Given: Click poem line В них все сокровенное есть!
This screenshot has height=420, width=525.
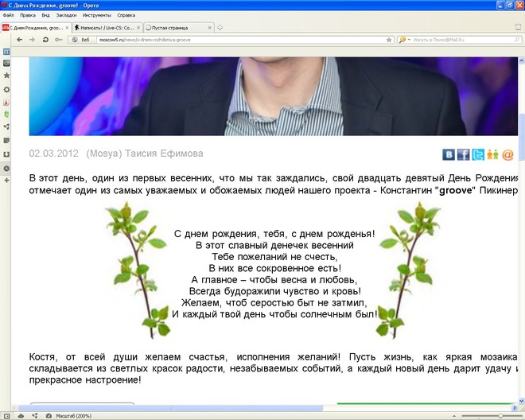Looking at the screenshot, I should pos(275,268).
